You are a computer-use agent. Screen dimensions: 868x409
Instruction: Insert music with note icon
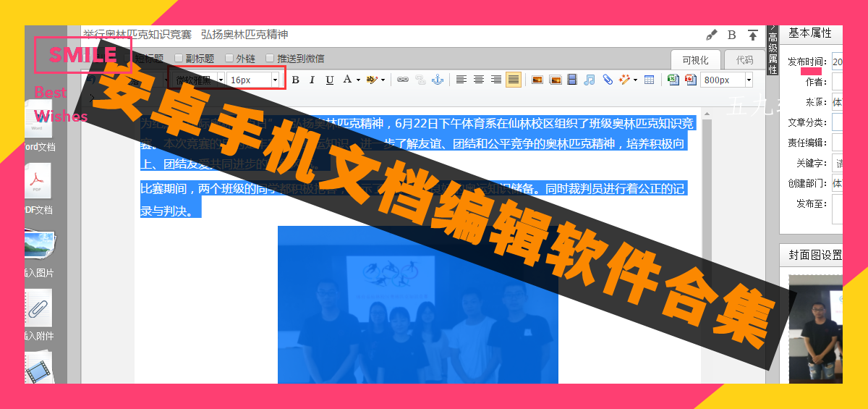[590, 80]
